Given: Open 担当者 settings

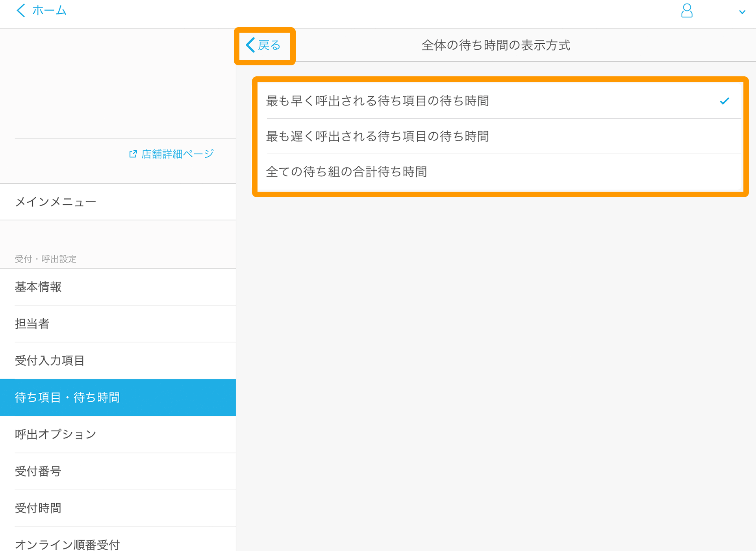Looking at the screenshot, I should pyautogui.click(x=118, y=324).
